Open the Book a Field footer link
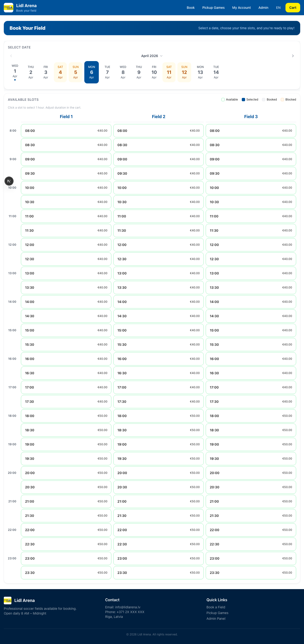Viewport: 304px width, 644px height. click(x=216, y=607)
